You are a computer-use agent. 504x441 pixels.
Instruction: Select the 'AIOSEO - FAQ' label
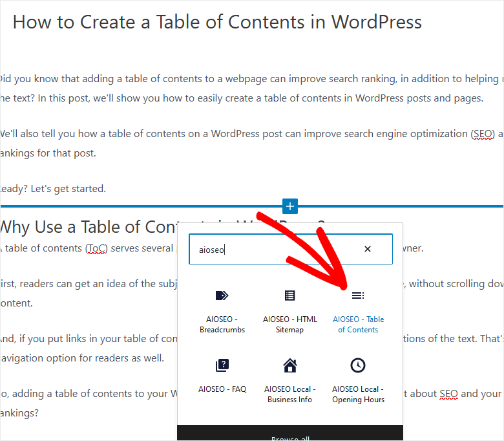pyautogui.click(x=222, y=389)
